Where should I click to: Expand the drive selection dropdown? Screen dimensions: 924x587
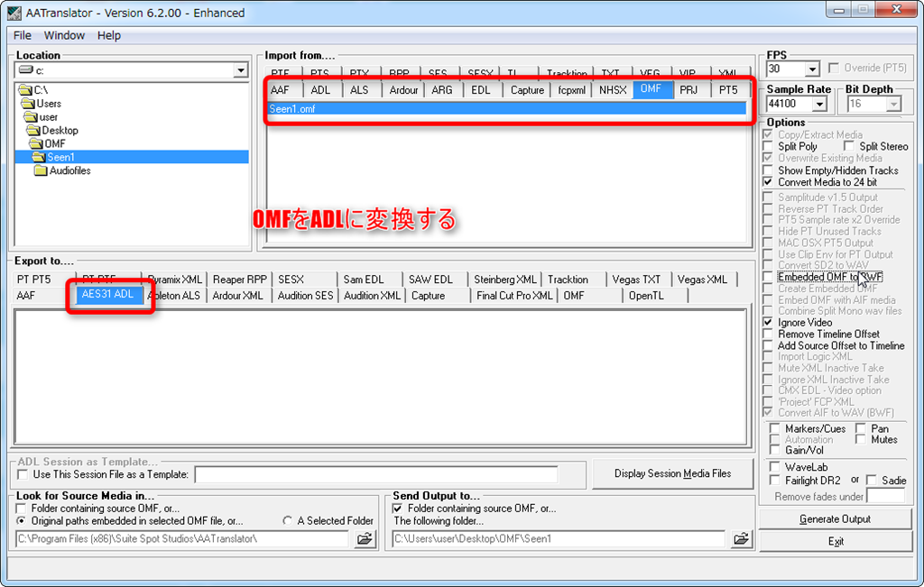[240, 70]
